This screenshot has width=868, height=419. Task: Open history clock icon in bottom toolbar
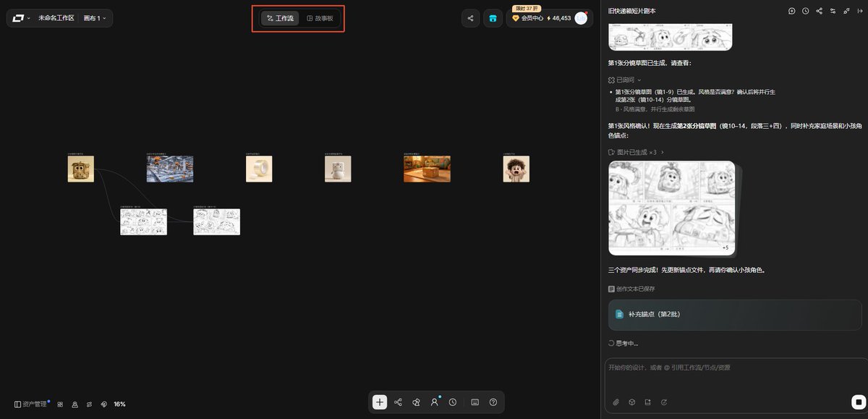tap(453, 402)
